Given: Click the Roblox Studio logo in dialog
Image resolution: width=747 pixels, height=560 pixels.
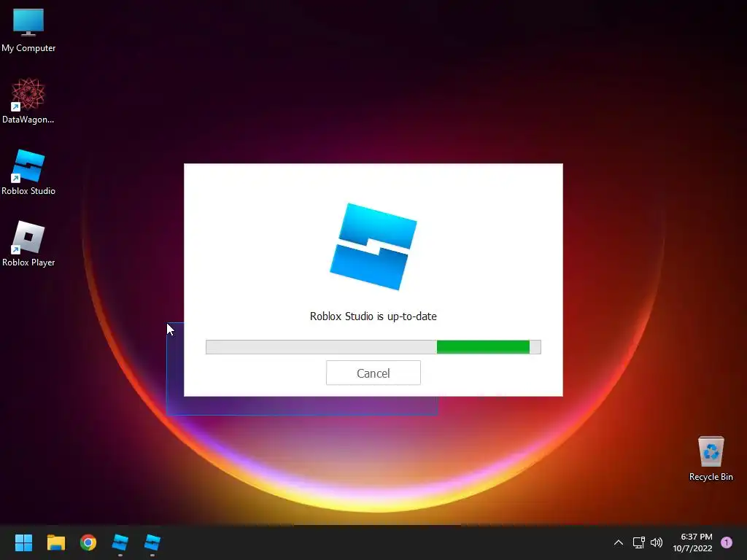Looking at the screenshot, I should (x=373, y=246).
